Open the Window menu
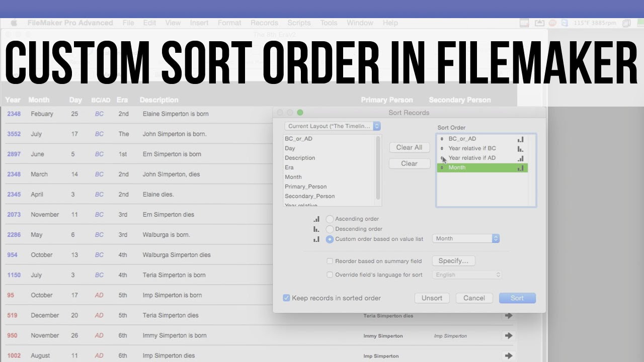The width and height of the screenshot is (644, 362). (x=360, y=23)
